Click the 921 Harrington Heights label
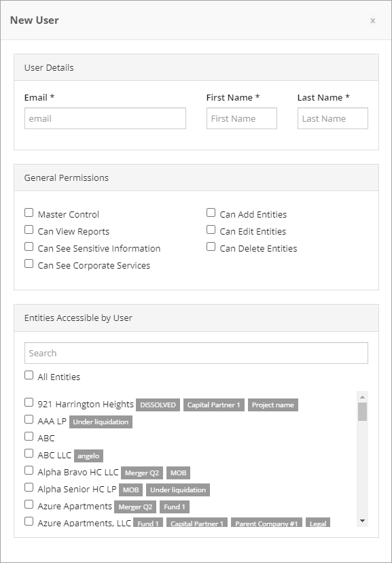 click(x=86, y=405)
